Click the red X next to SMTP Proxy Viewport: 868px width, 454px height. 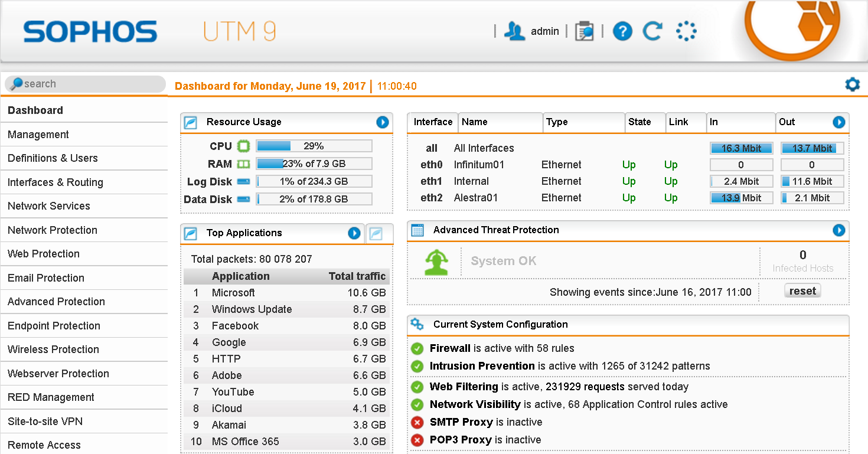pos(417,423)
